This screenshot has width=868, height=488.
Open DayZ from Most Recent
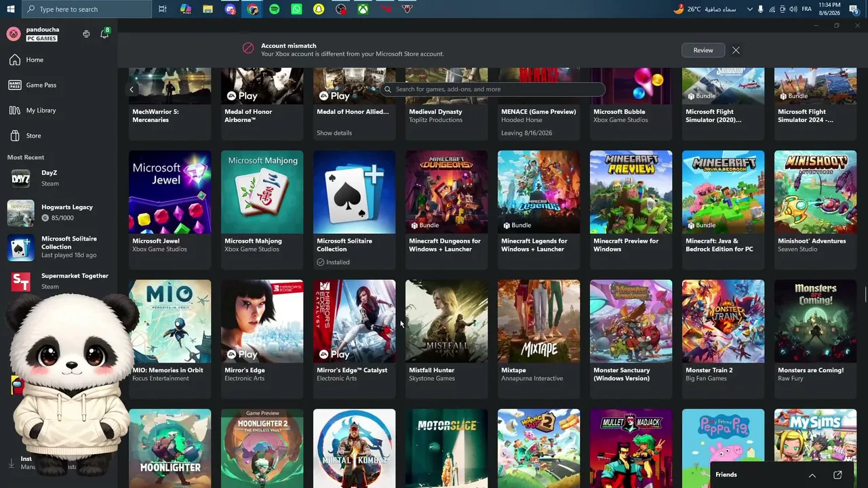pos(58,178)
